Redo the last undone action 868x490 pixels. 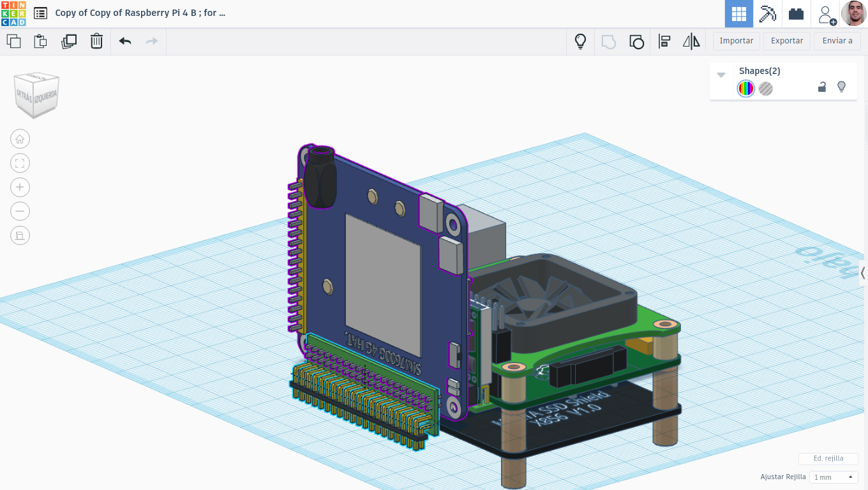[152, 41]
